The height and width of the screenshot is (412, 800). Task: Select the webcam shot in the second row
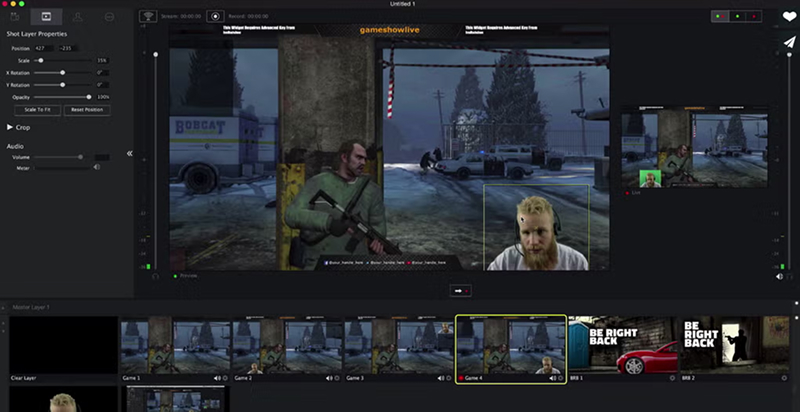coord(63,399)
